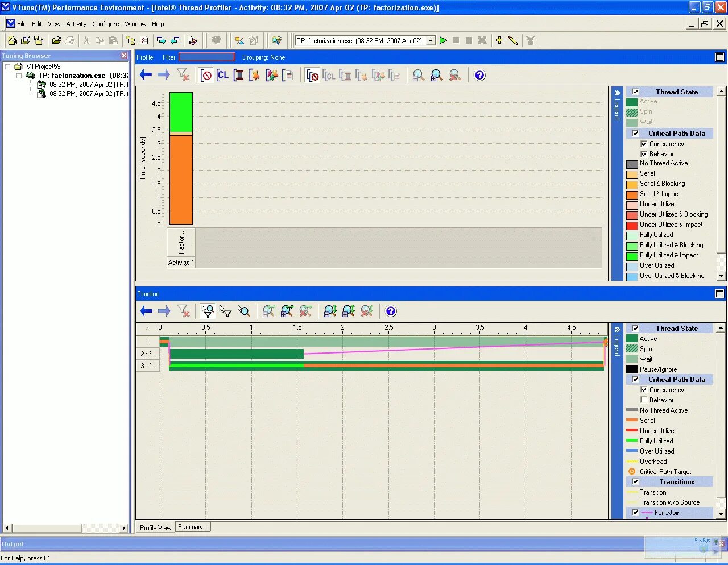Viewport: 728px width, 565px height.
Task: Toggle Thread State checkbox in Profile legend
Action: [635, 92]
